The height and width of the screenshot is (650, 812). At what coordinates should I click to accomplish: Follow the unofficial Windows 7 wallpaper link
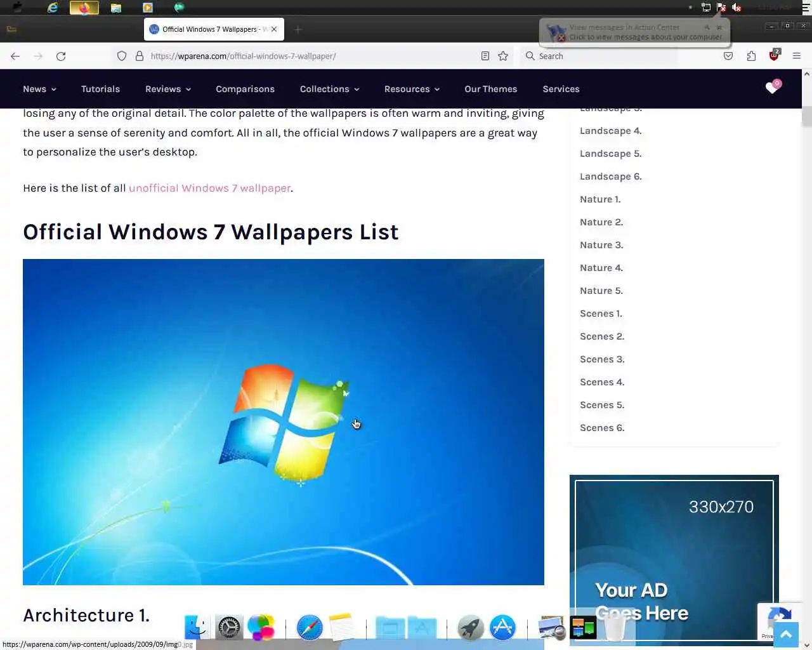pyautogui.click(x=209, y=188)
